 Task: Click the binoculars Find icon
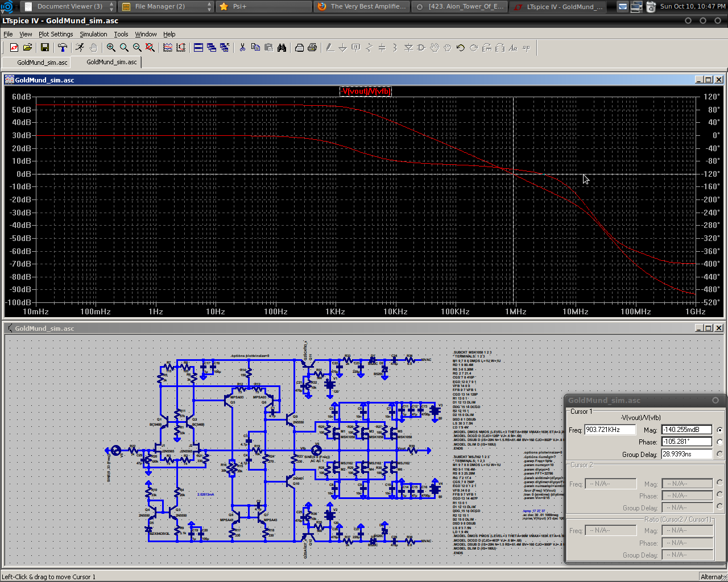pyautogui.click(x=282, y=48)
